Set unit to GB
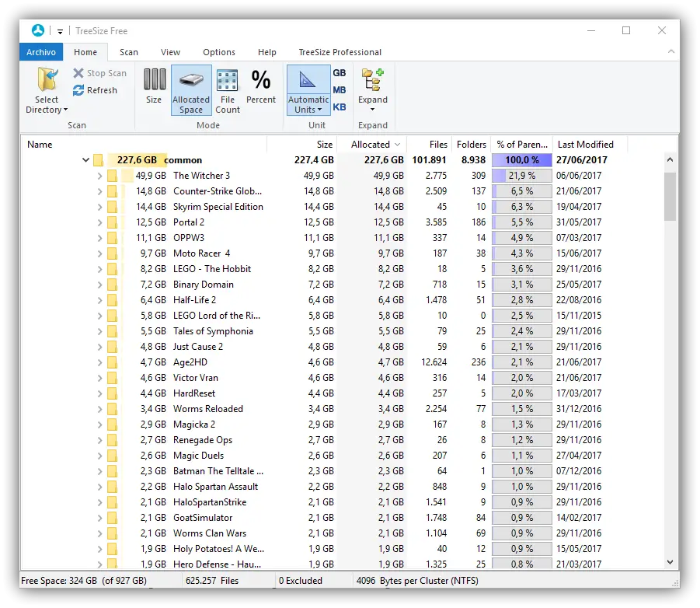700x608 pixels. [x=340, y=73]
